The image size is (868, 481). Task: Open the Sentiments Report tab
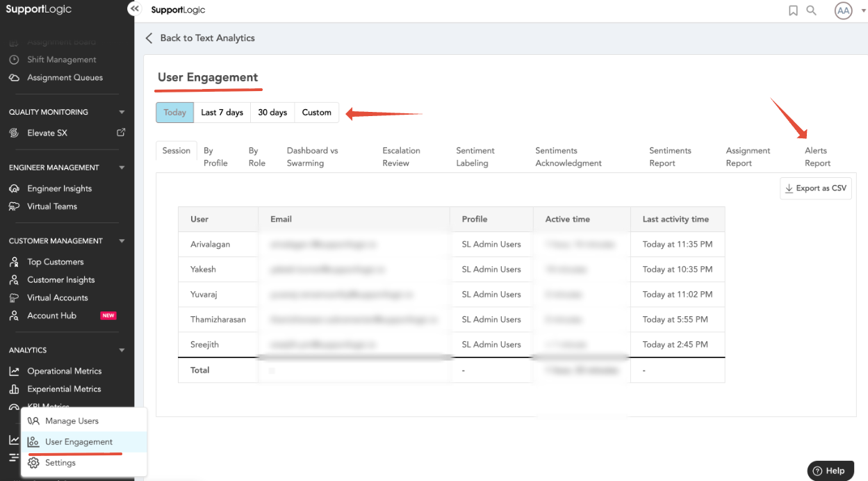(670, 156)
